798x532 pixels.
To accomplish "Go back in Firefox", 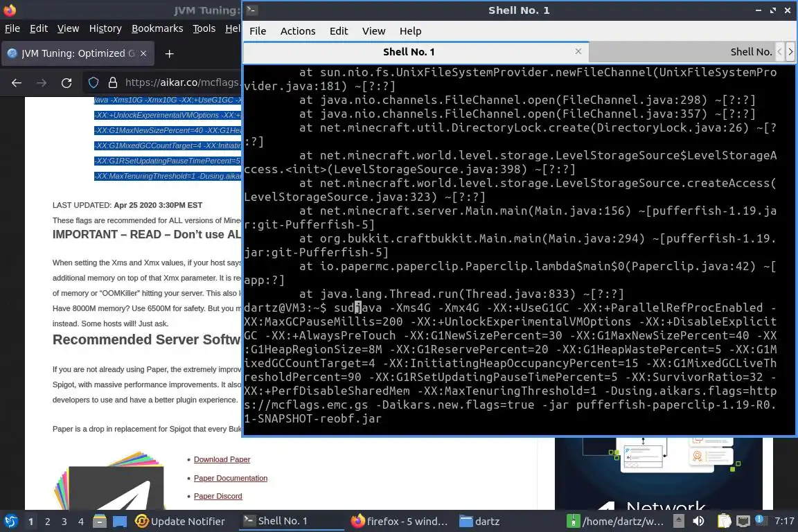I will (17, 82).
